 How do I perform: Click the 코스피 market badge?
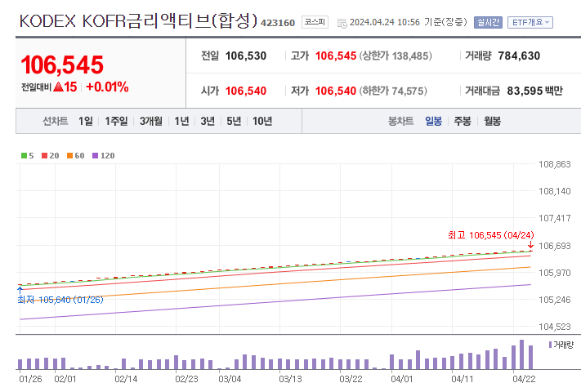(x=315, y=22)
